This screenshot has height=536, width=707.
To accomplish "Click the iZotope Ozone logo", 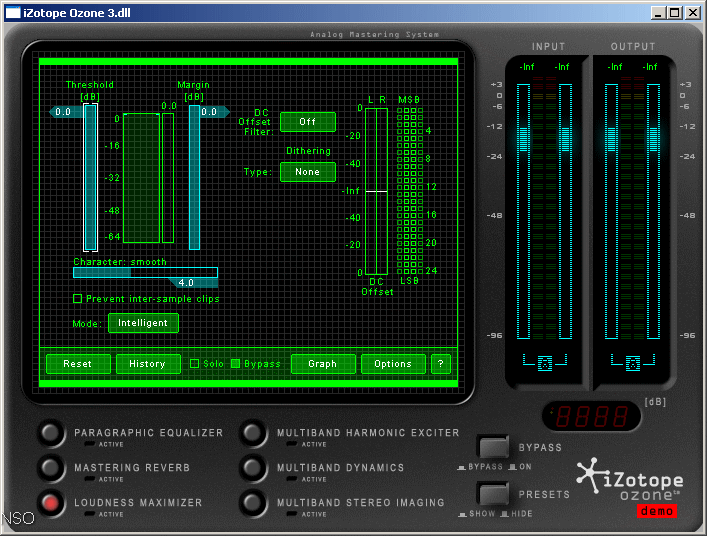I will click(x=629, y=480).
